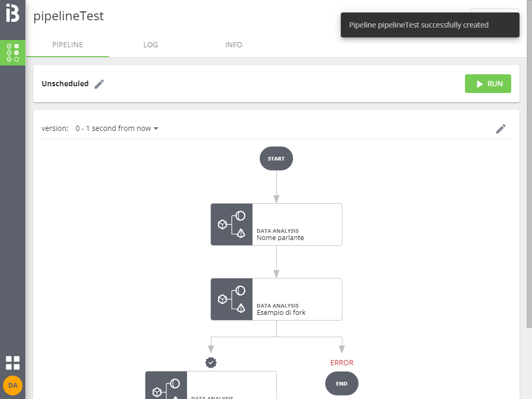532x399 pixels.
Task: Select the PIPELINE tab heading
Action: pyautogui.click(x=68, y=45)
